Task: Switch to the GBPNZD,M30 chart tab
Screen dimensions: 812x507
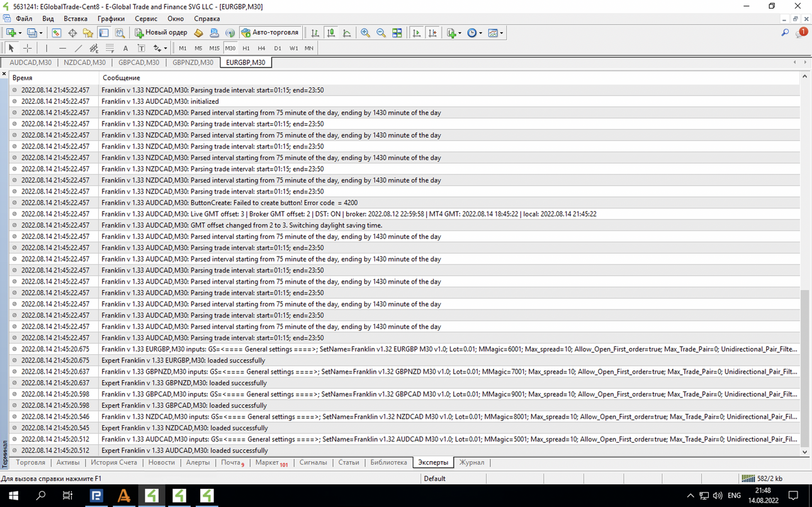Action: pos(193,62)
